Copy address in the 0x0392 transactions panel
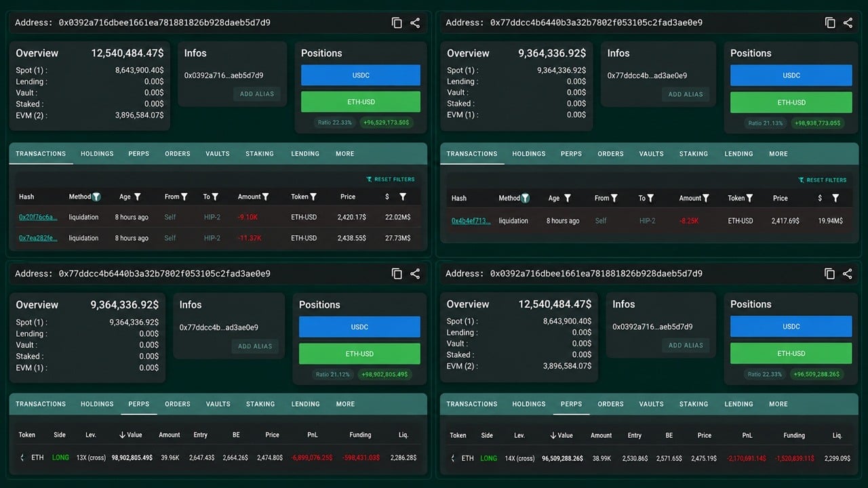 pos(397,23)
